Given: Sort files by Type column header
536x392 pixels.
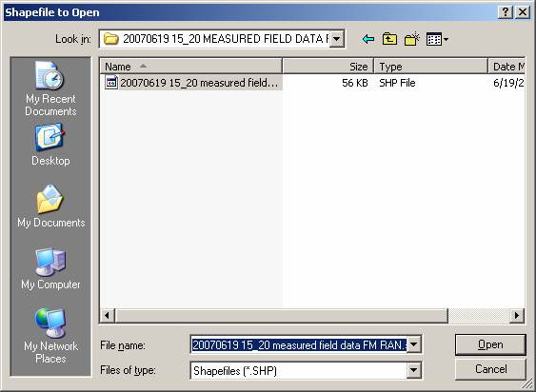Looking at the screenshot, I should tap(430, 67).
